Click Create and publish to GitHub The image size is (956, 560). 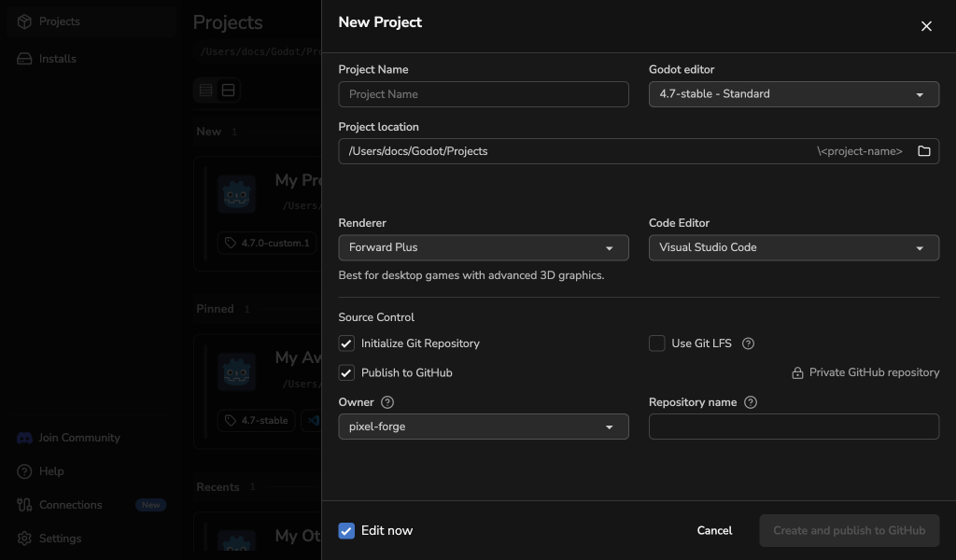tap(850, 531)
